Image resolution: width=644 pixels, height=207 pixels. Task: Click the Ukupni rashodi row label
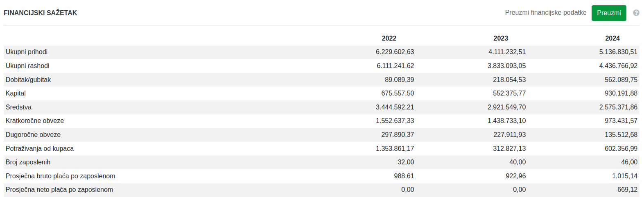pyautogui.click(x=27, y=66)
